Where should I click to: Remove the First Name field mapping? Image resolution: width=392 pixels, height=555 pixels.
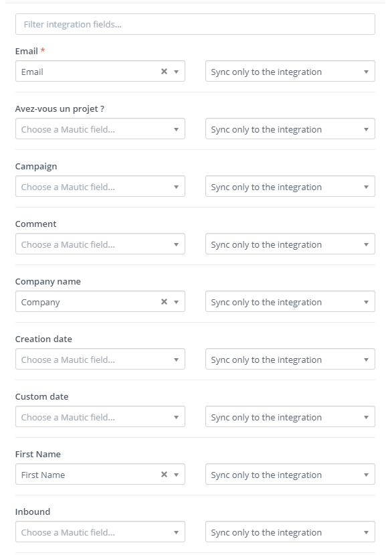(164, 474)
